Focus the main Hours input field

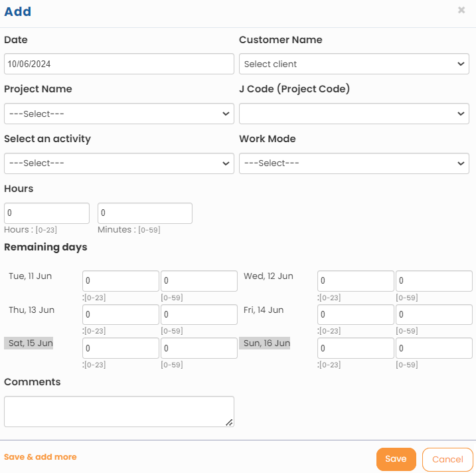click(46, 213)
